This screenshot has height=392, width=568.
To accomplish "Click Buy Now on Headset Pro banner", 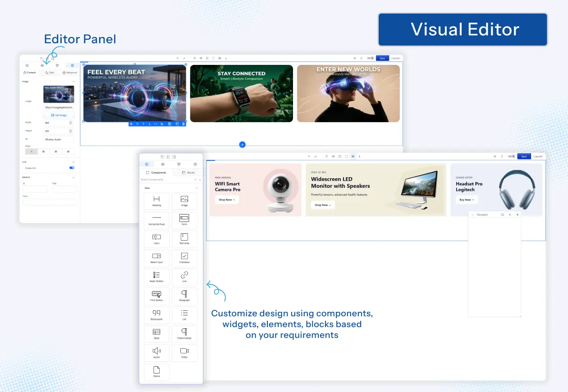I will click(x=467, y=200).
